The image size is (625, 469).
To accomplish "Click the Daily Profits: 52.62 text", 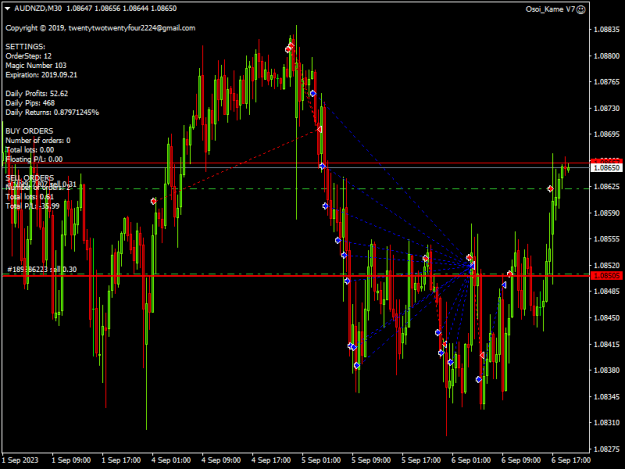I will [37, 94].
